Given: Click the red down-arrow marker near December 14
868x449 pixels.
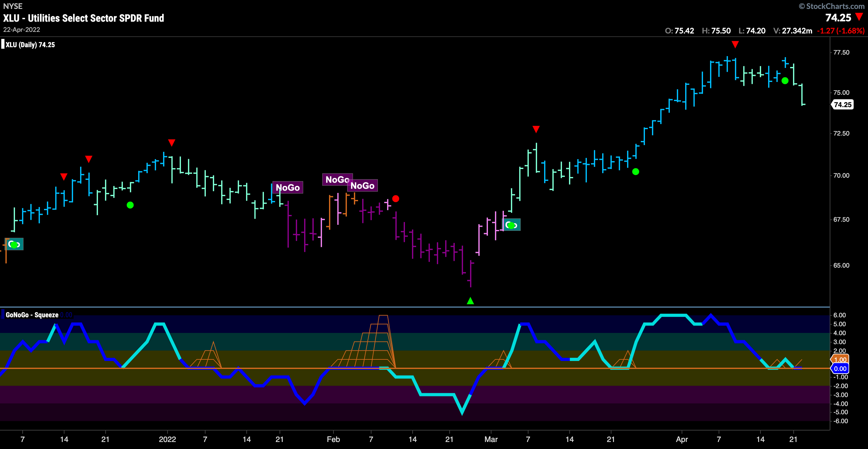Looking at the screenshot, I should [x=64, y=176].
